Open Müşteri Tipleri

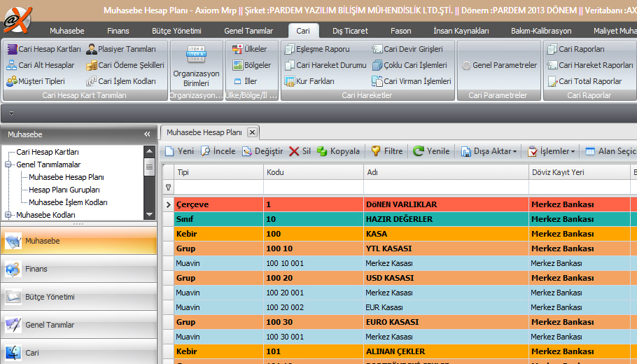click(36, 81)
